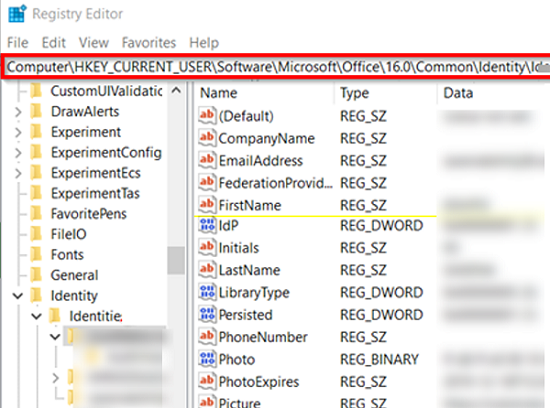Click the Persisted DWORD value icon
The width and height of the screenshot is (550, 408).
coord(207,314)
